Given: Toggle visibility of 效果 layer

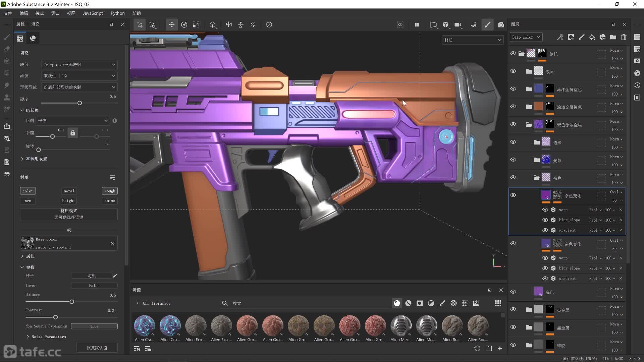Looking at the screenshot, I should (x=513, y=71).
